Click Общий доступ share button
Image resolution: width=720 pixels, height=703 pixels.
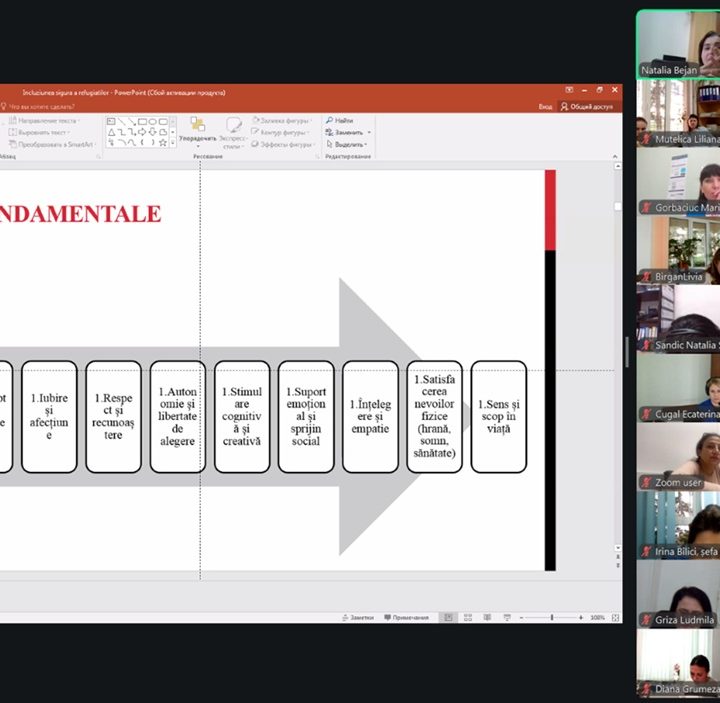[588, 106]
